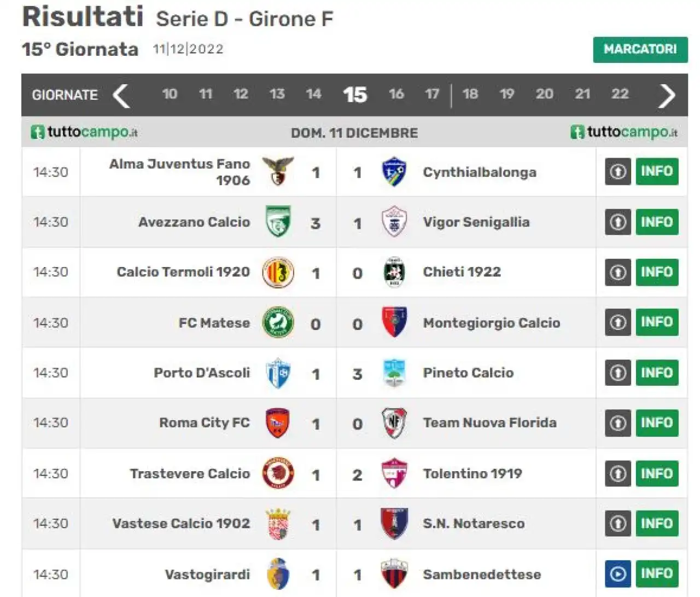The image size is (700, 597).
Task: Jump to giornata 22
Action: pyautogui.click(x=620, y=94)
